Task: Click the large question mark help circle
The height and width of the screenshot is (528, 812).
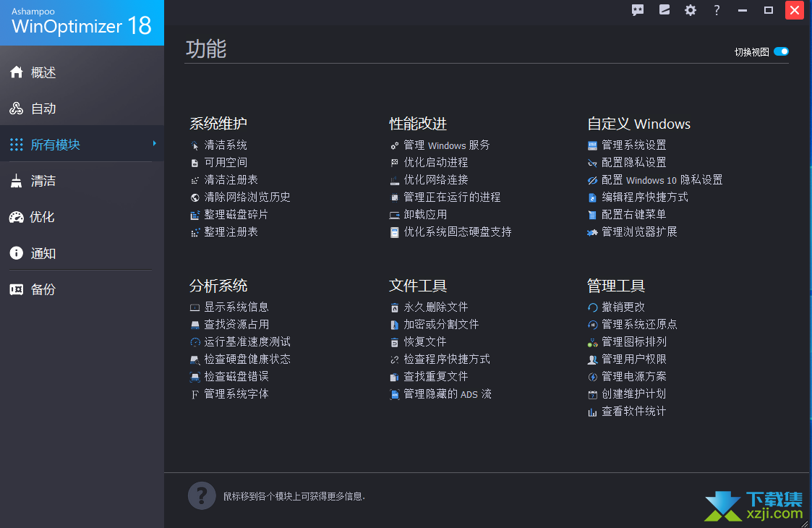Action: click(x=202, y=496)
